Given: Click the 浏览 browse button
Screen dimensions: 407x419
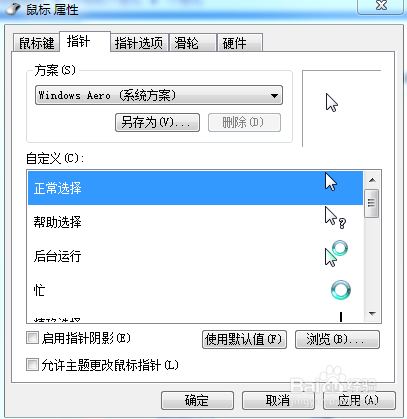Looking at the screenshot, I should click(337, 340).
